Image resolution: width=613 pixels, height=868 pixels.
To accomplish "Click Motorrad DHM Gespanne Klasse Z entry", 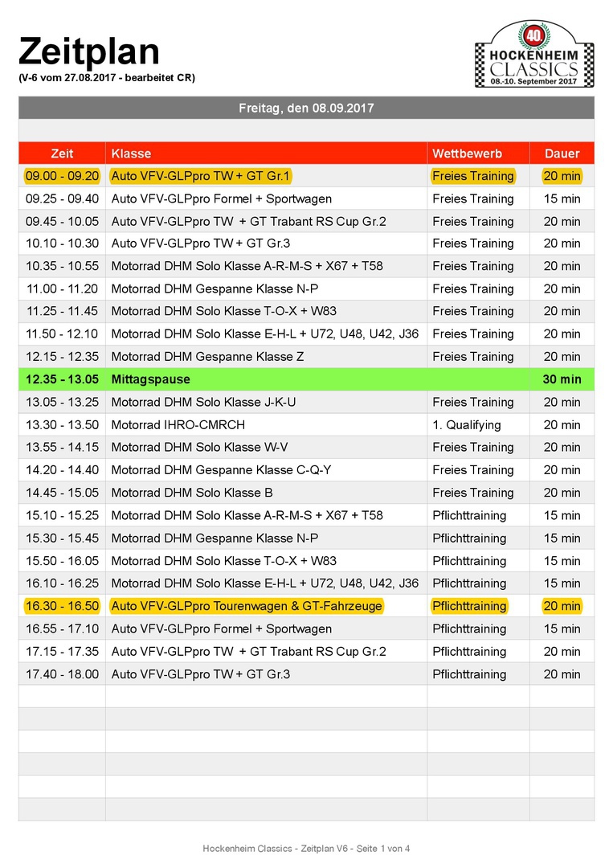I will pos(207,356).
